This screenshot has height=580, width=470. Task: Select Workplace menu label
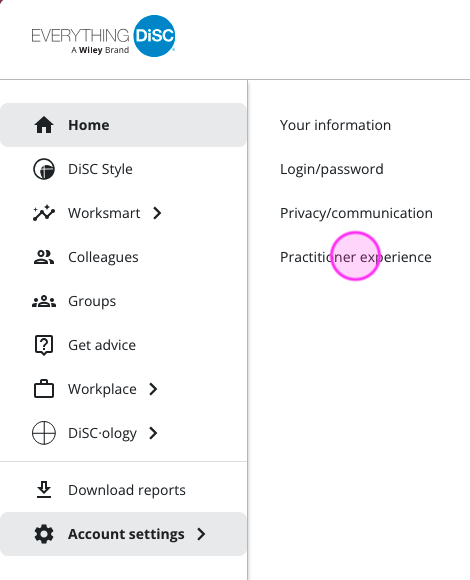click(x=102, y=389)
